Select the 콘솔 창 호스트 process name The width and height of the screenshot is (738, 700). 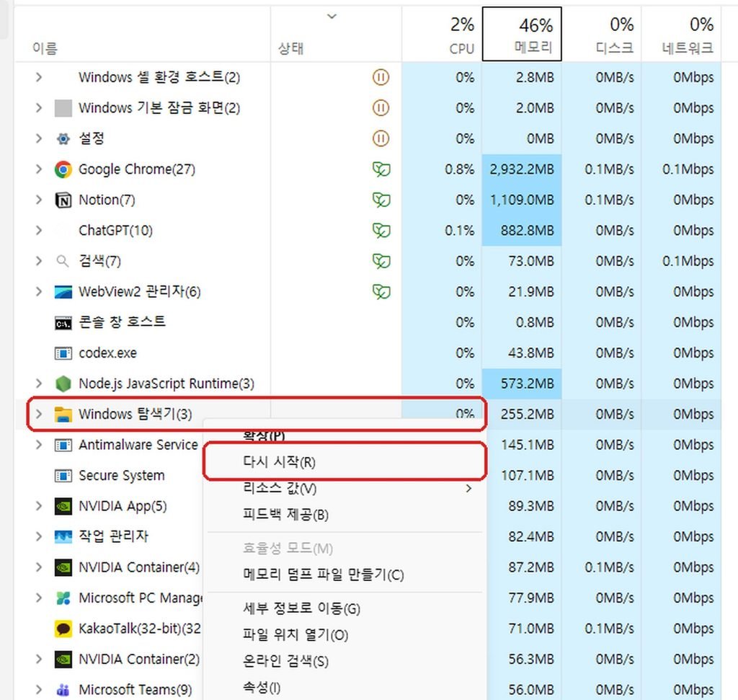[x=122, y=322]
